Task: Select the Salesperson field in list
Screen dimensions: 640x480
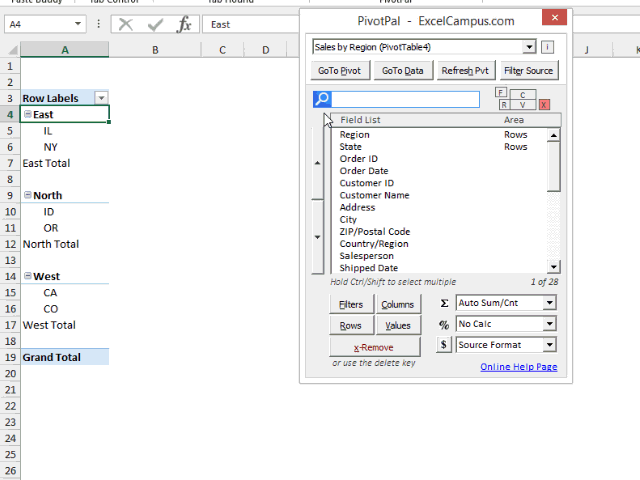Action: click(367, 256)
